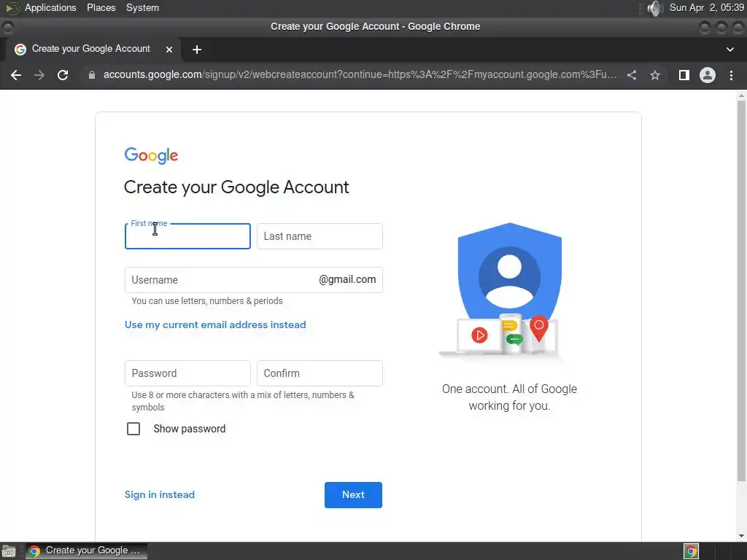
Task: Click the Last name field
Action: pos(320,236)
